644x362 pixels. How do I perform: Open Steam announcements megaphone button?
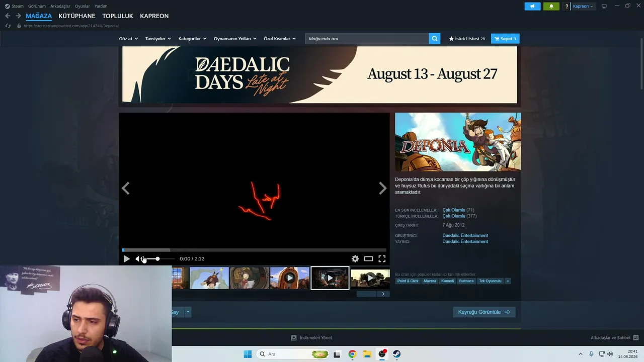(532, 7)
